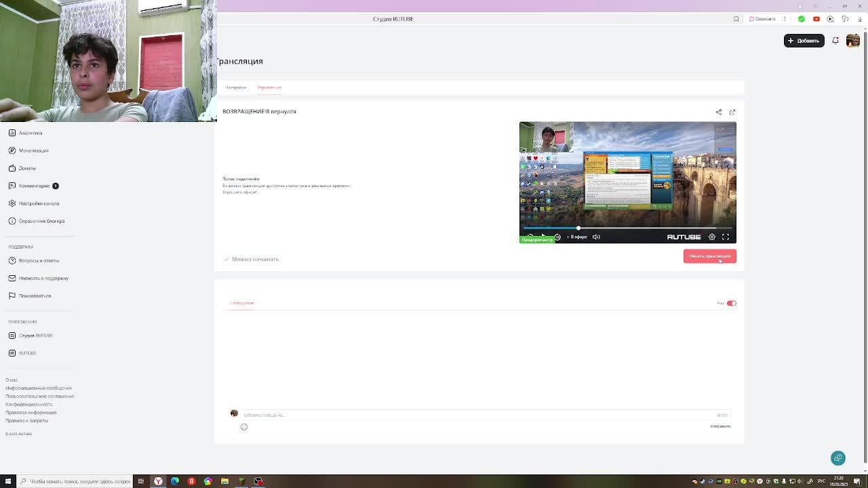
Task: Enter fullscreen in the stream preview player
Action: (726, 237)
